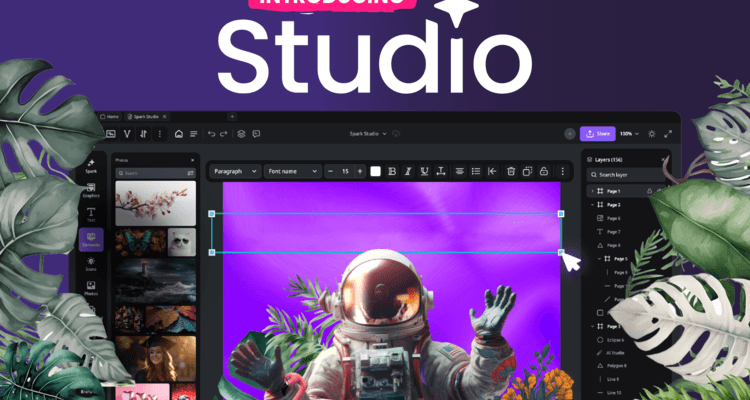Duplicate the selected element
The image size is (750, 400).
pos(528,171)
